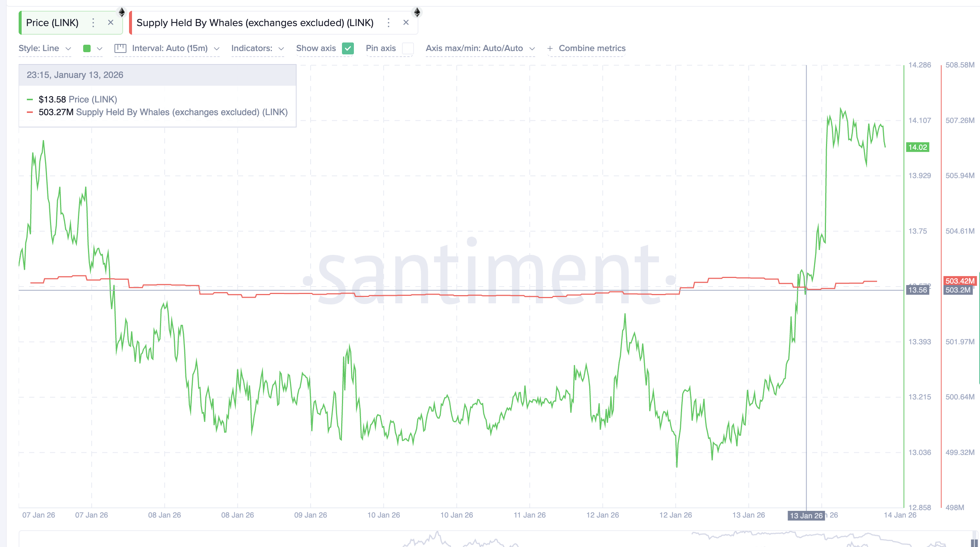This screenshot has height=547, width=980.
Task: Expand Axis max/min: Auto/Auto dropdown
Action: click(480, 48)
